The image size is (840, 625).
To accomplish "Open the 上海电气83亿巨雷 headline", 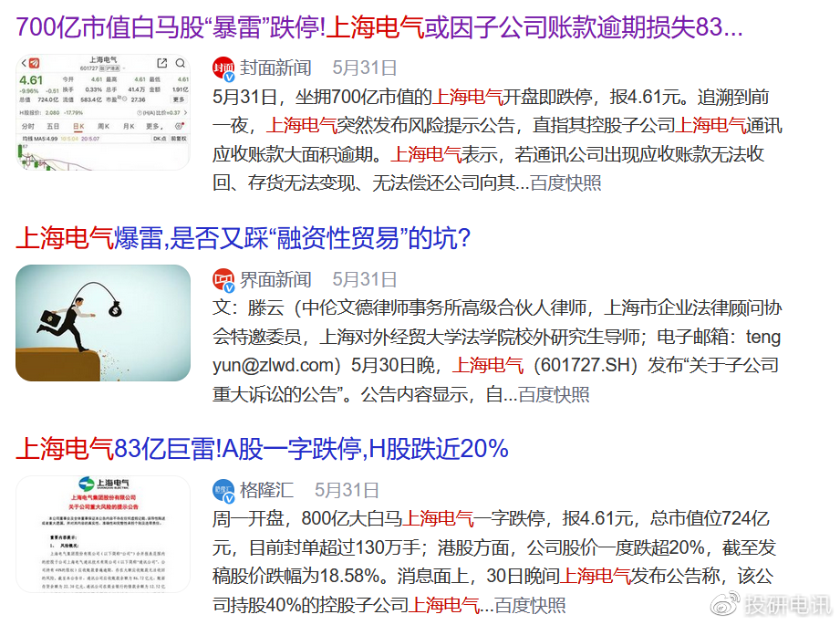I will 262,449.
